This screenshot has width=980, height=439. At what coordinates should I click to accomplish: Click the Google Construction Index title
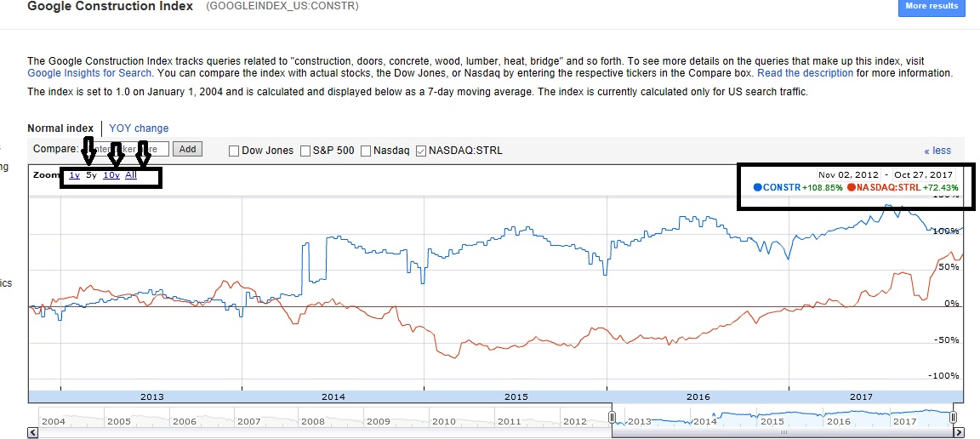110,7
